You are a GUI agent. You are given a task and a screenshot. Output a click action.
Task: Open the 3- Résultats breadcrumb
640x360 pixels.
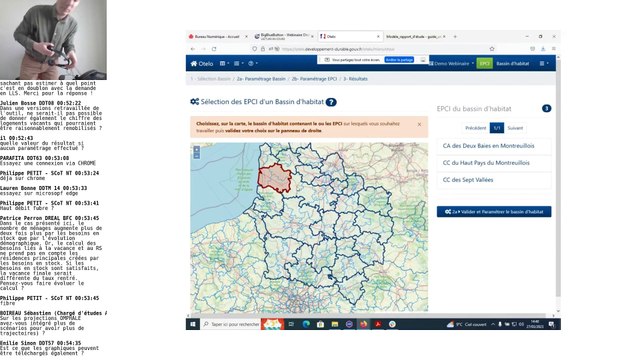click(355, 79)
